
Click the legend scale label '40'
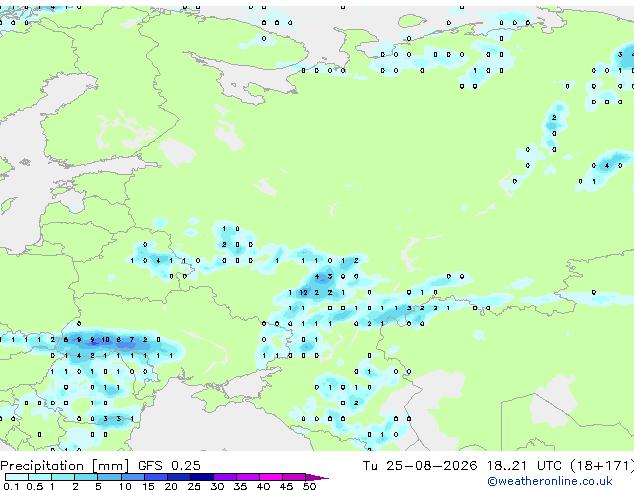point(263,486)
